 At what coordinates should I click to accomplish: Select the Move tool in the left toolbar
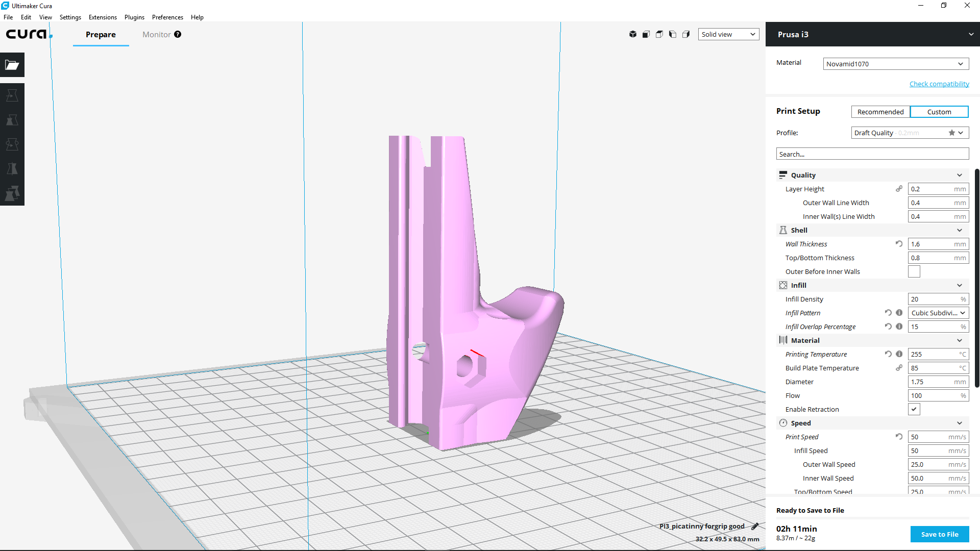point(12,95)
